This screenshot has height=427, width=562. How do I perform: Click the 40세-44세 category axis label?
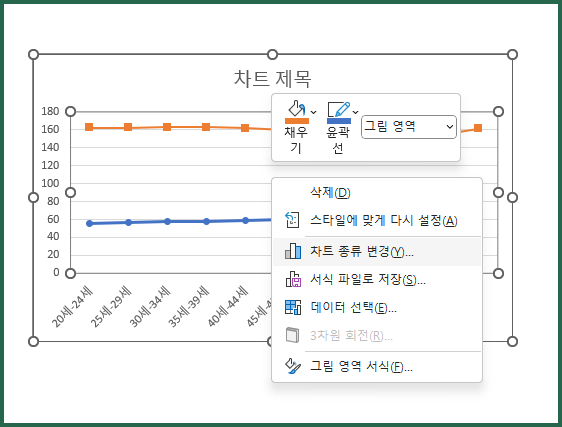228,307
